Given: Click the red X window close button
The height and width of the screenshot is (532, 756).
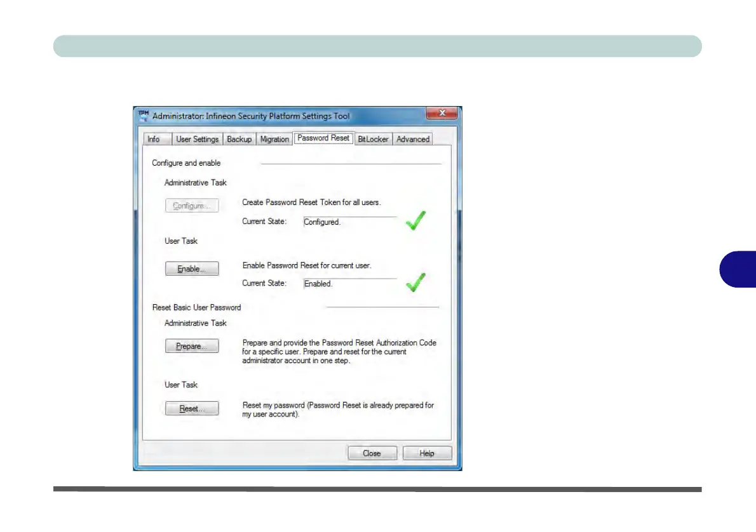Looking at the screenshot, I should coord(442,113).
